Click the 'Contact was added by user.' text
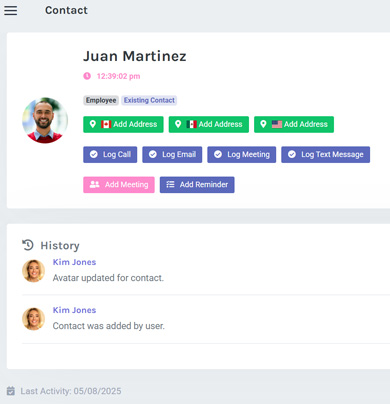Image resolution: width=390 pixels, height=404 pixels. [109, 326]
